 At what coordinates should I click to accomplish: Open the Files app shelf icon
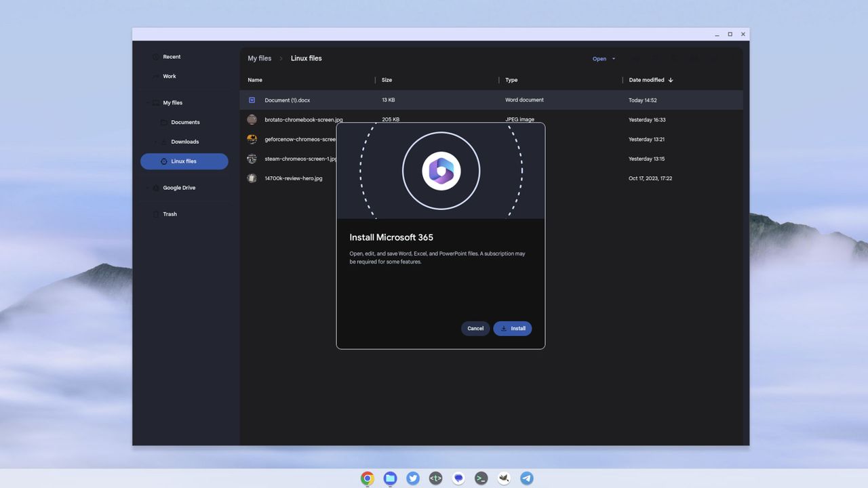(x=390, y=479)
